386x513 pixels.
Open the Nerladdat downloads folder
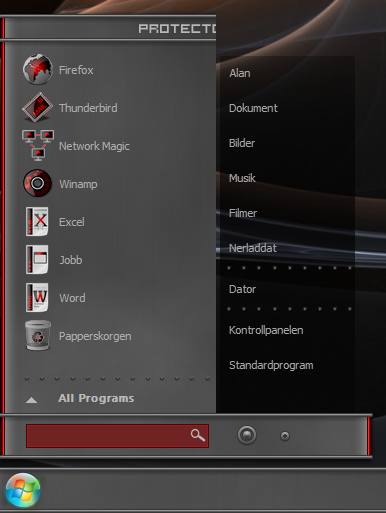[x=253, y=248]
